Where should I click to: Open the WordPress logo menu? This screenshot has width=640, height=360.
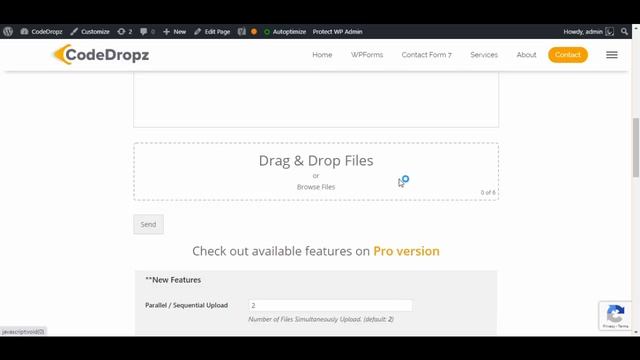tap(8, 31)
